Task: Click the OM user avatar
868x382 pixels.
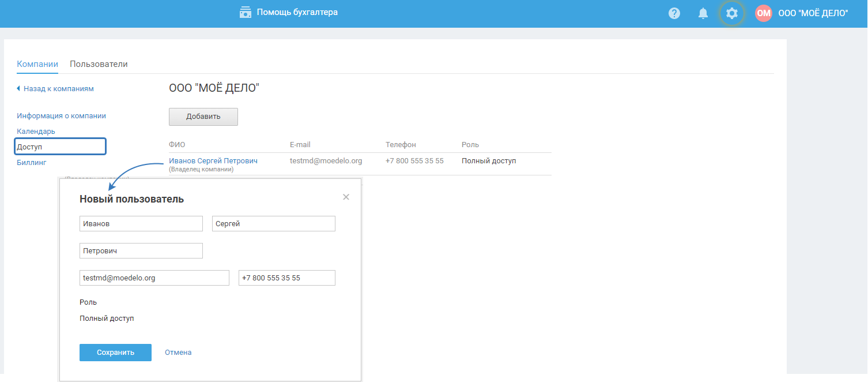Action: pyautogui.click(x=763, y=13)
